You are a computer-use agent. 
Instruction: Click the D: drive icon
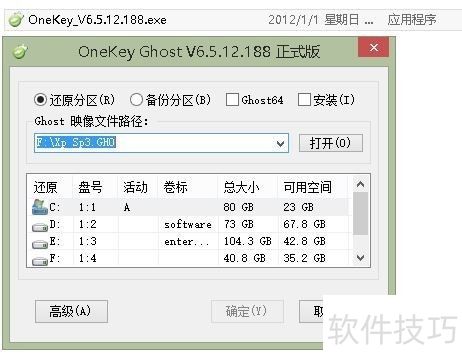coord(40,227)
